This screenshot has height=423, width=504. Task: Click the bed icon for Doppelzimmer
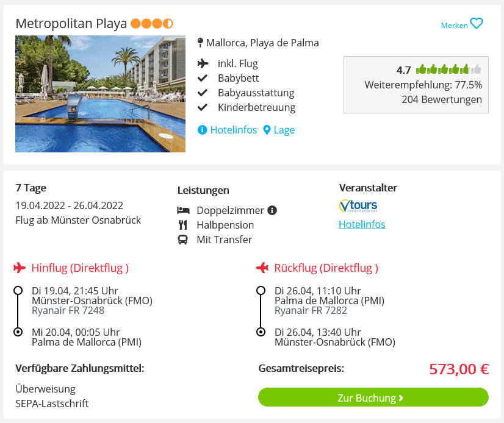pyautogui.click(x=183, y=210)
